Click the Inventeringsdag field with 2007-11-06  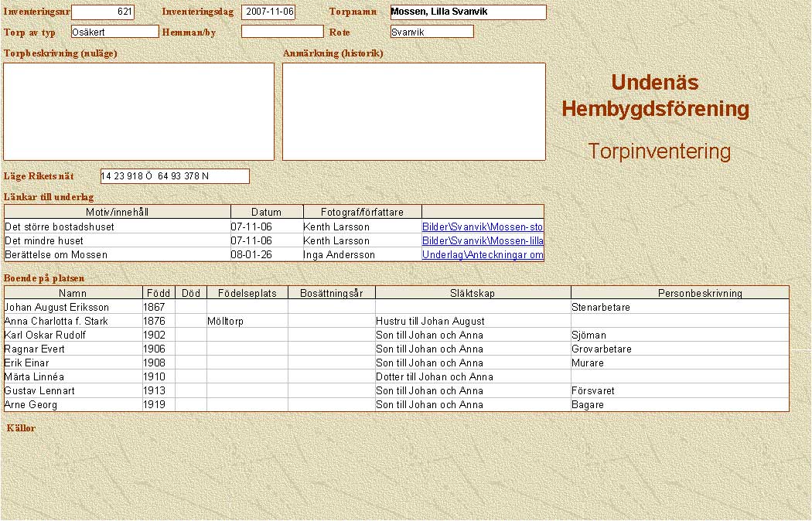tap(268, 12)
